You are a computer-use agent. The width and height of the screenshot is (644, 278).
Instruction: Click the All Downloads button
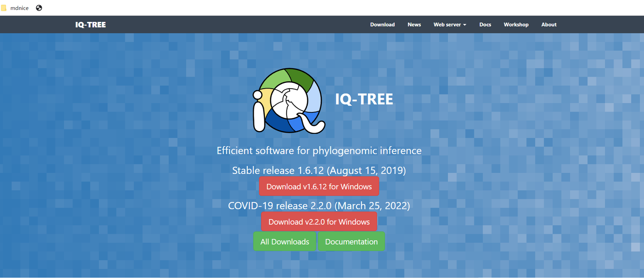tap(284, 241)
